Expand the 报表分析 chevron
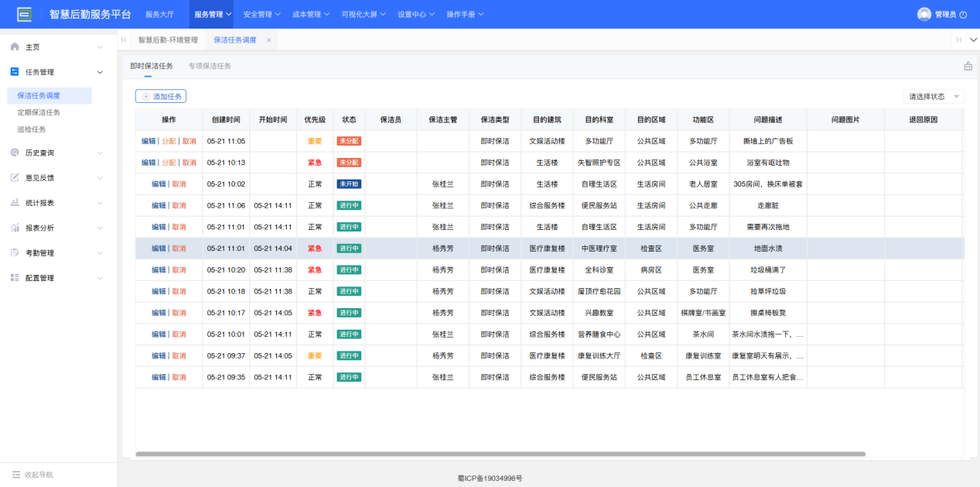Viewport: 980px width, 487px height. [x=100, y=228]
